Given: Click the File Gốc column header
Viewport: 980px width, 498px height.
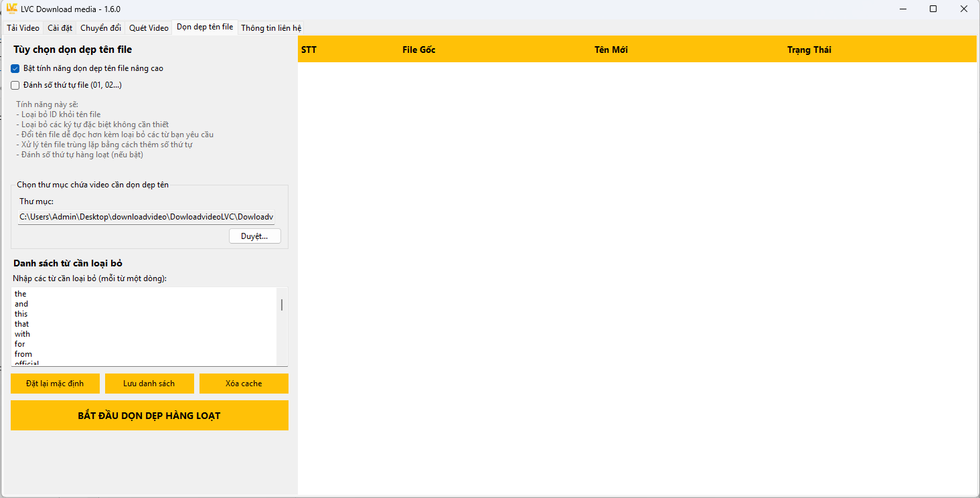Looking at the screenshot, I should (418, 50).
